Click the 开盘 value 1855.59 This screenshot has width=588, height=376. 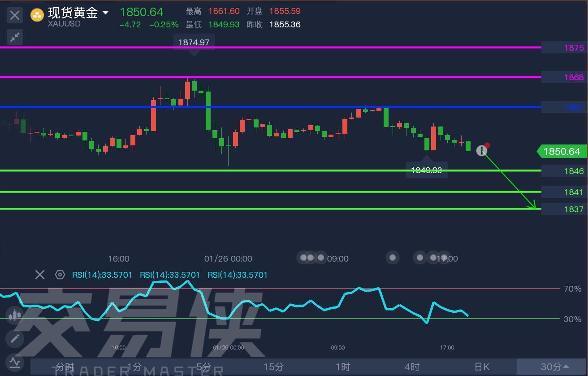click(x=285, y=11)
